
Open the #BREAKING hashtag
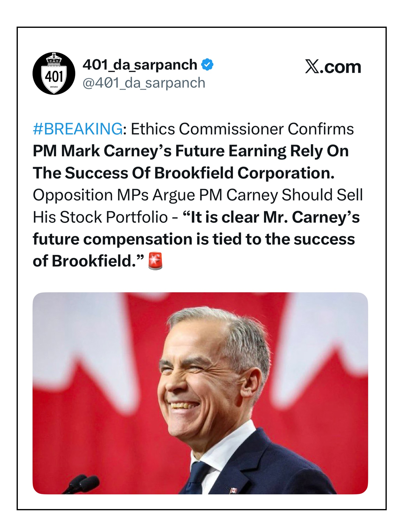pyautogui.click(x=78, y=129)
